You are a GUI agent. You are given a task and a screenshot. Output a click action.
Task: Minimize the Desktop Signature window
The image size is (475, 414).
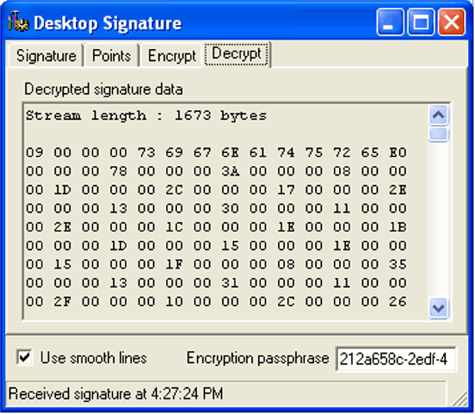tap(390, 22)
